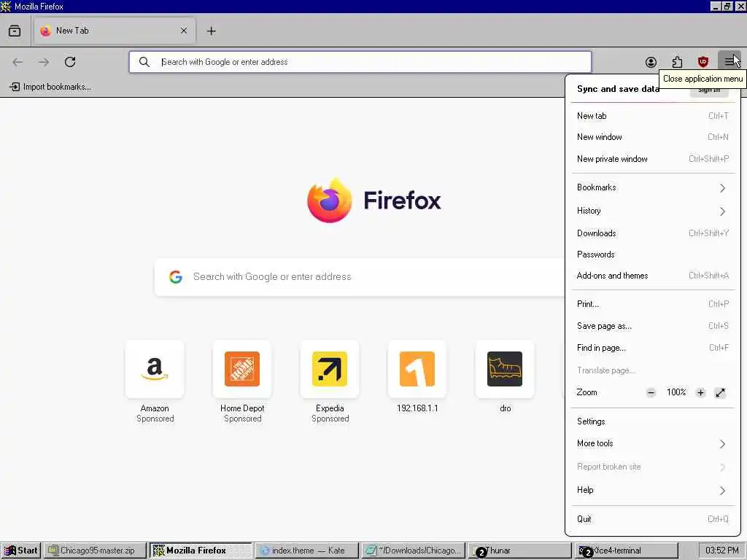Choose Quit in the menu
This screenshot has height=560, width=747.
[653, 519]
